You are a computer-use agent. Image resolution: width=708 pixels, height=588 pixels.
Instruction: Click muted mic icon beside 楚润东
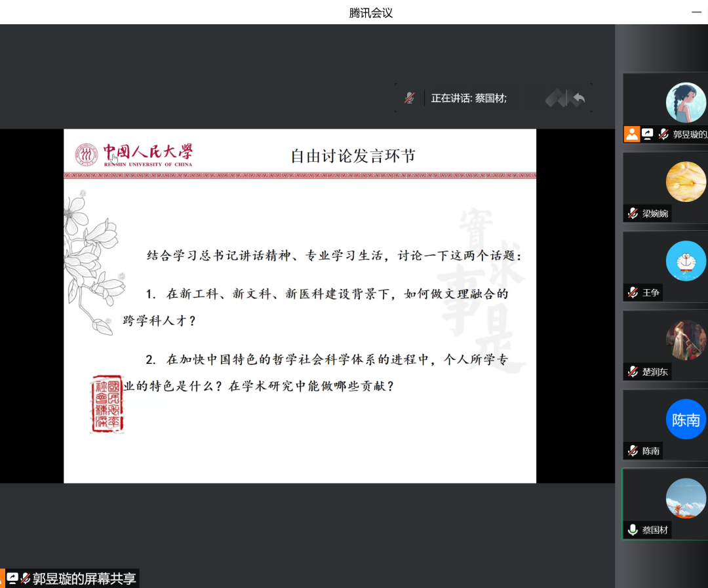(x=633, y=372)
